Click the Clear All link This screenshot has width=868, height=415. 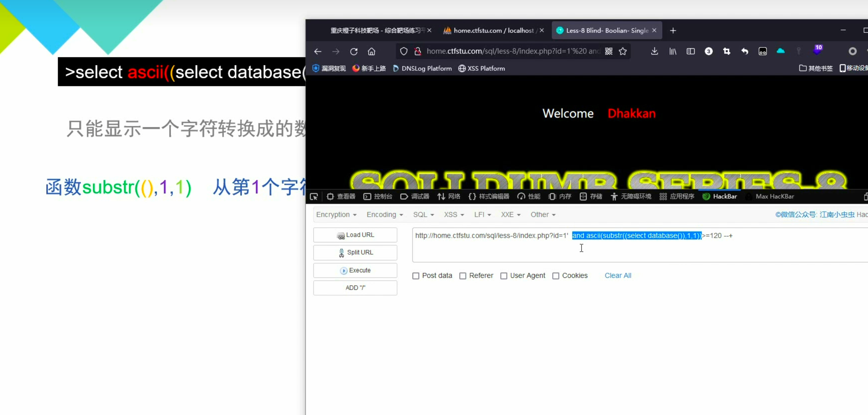tap(618, 276)
